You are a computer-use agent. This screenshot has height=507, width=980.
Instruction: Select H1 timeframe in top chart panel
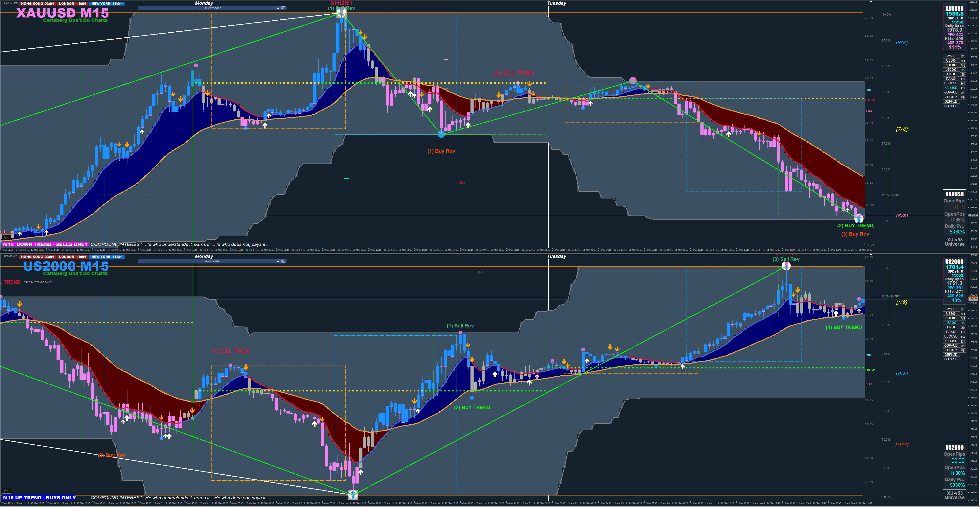coord(963,79)
